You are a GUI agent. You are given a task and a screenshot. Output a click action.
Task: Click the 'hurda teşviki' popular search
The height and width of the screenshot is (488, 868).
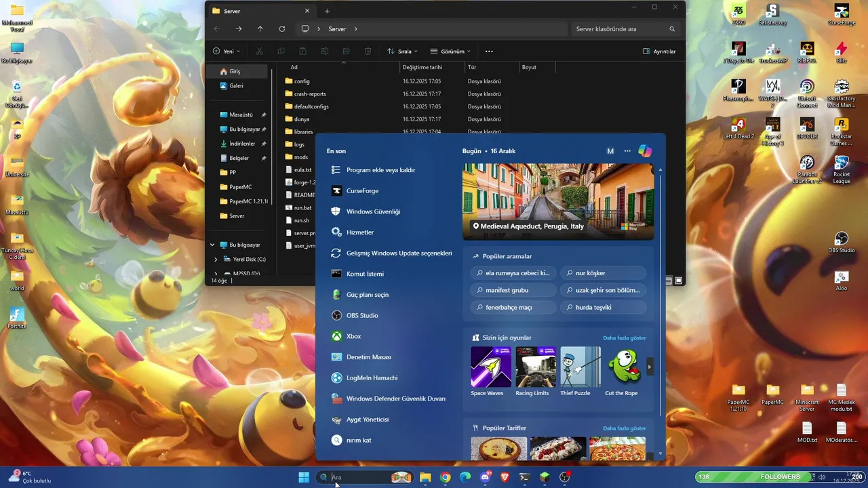point(603,307)
